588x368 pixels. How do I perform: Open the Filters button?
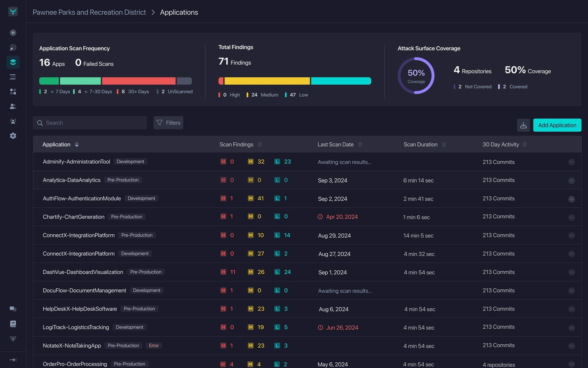click(168, 123)
